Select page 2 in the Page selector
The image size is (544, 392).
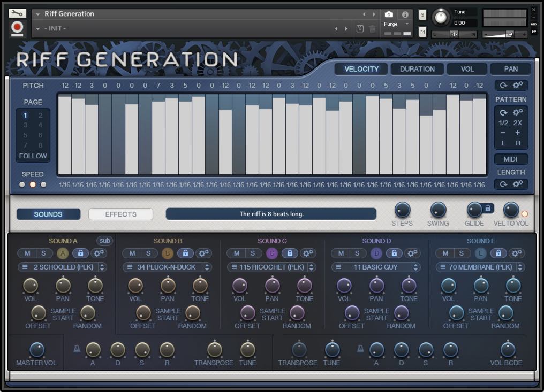click(x=41, y=115)
